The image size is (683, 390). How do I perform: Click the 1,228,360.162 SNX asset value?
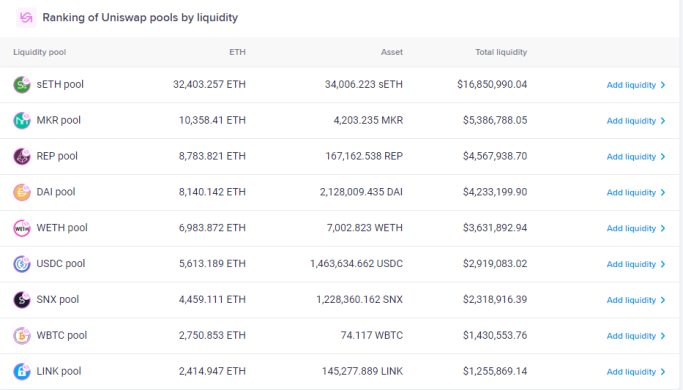tap(360, 300)
